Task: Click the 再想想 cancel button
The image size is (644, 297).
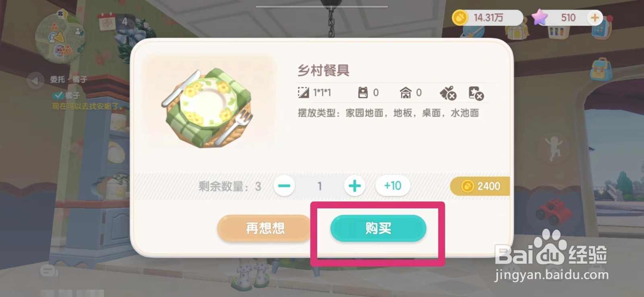Action: point(264,228)
